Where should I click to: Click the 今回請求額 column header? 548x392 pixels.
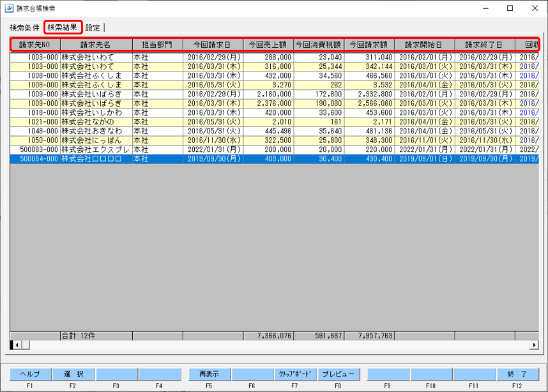(x=369, y=45)
